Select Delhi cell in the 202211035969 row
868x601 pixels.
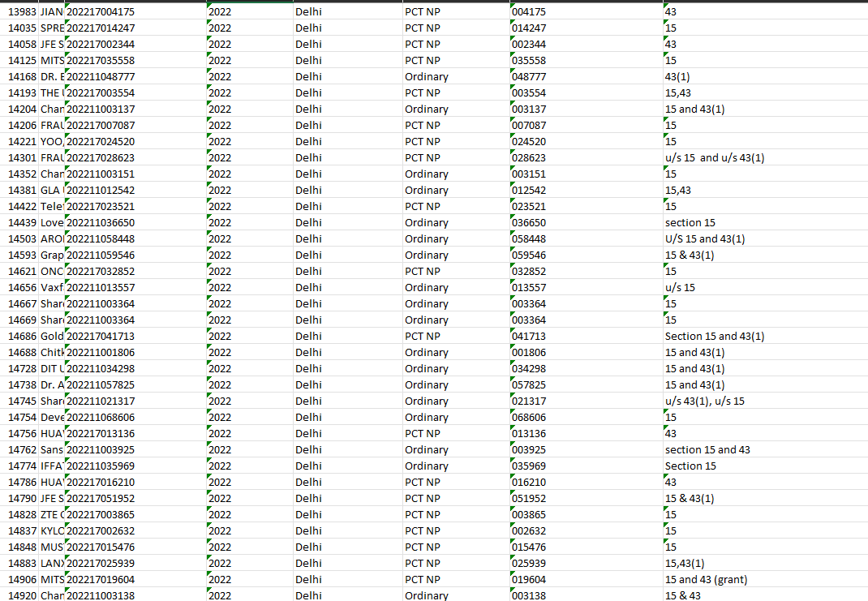(308, 466)
